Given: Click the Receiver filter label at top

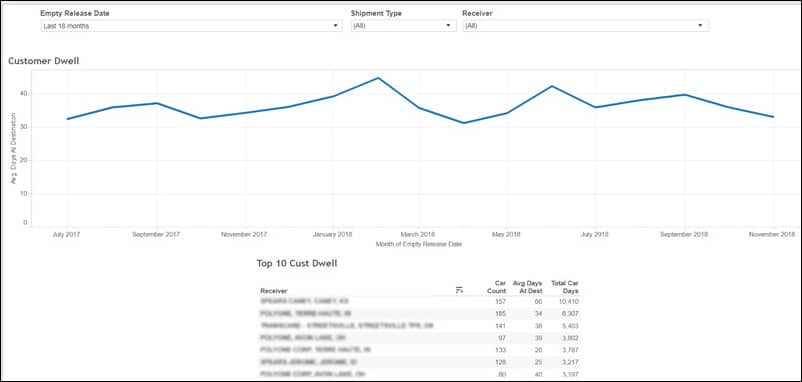Looking at the screenshot, I should coord(477,13).
